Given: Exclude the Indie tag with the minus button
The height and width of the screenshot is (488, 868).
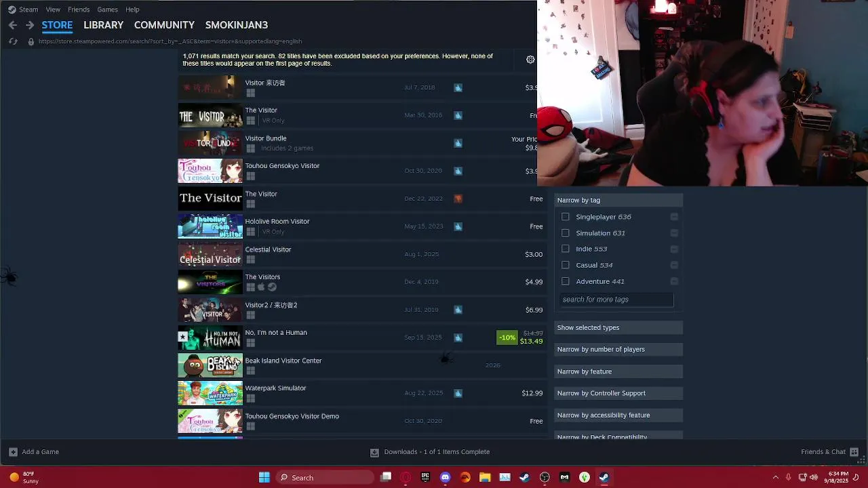Looking at the screenshot, I should click(x=674, y=249).
